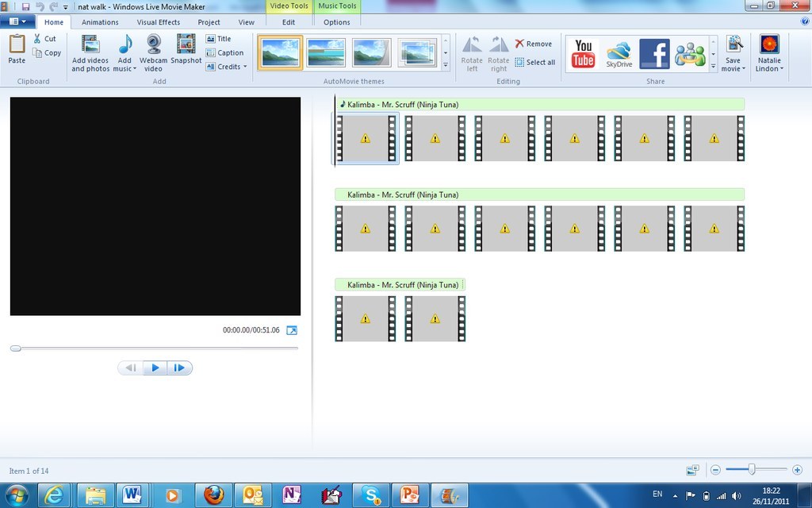Select last clip in third storyboard row
812x508 pixels.
(x=435, y=319)
